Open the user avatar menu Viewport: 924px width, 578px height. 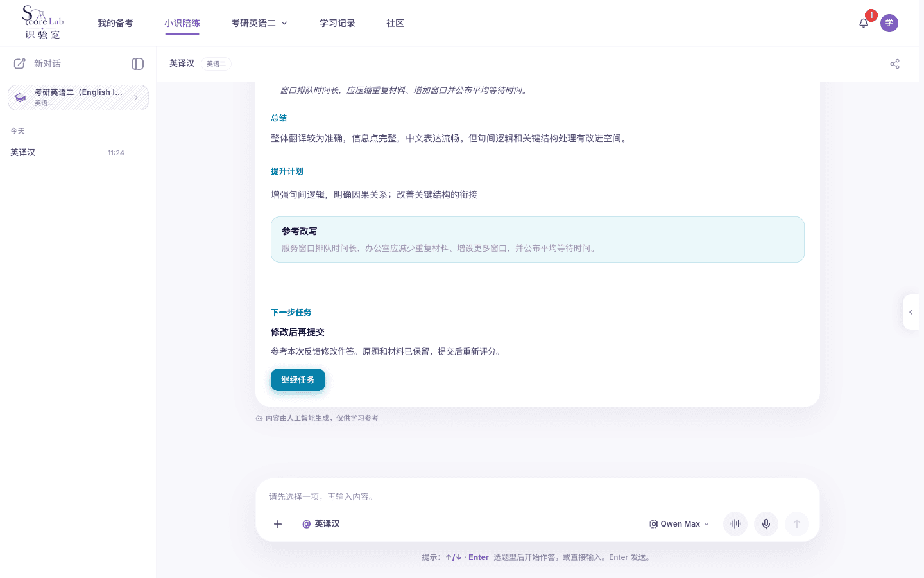pos(889,23)
